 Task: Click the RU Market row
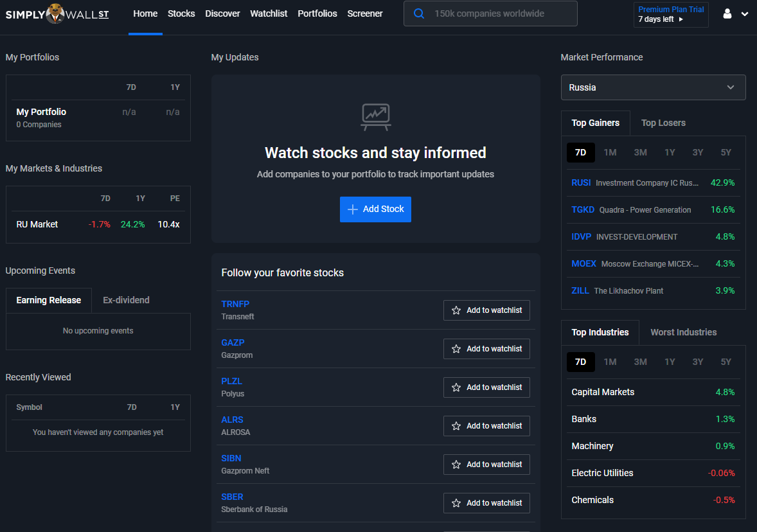(98, 224)
